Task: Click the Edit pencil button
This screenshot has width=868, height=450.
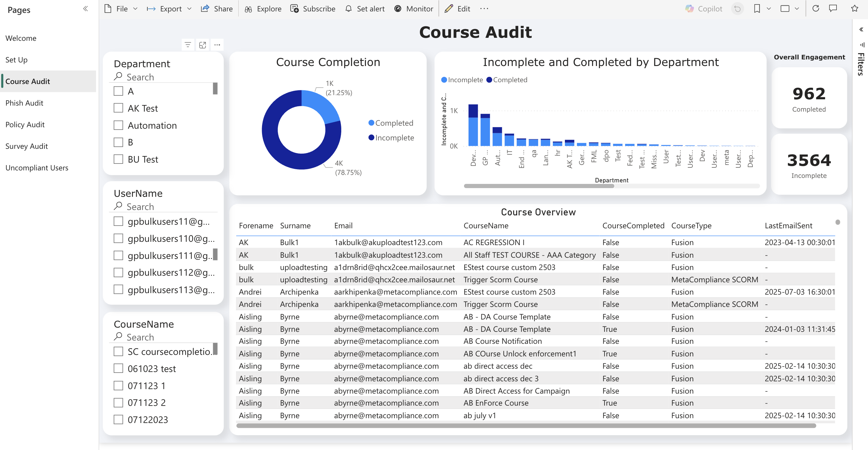Action: (457, 9)
